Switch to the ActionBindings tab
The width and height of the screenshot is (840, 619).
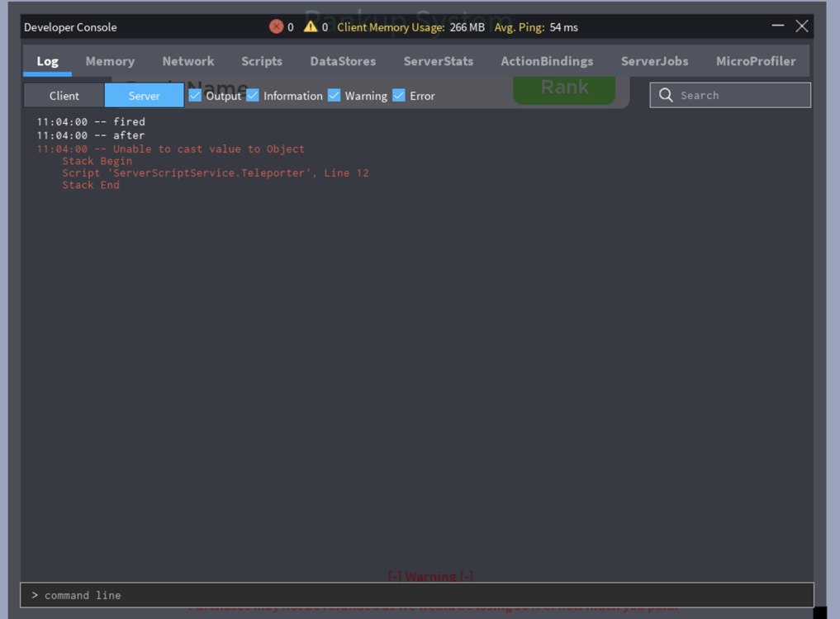pyautogui.click(x=547, y=60)
